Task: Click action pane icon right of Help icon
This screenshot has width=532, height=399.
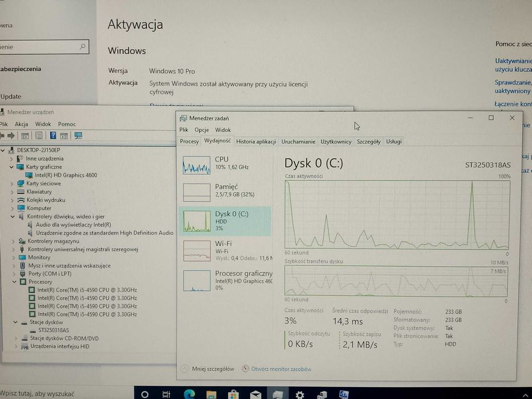Action: coord(64,136)
